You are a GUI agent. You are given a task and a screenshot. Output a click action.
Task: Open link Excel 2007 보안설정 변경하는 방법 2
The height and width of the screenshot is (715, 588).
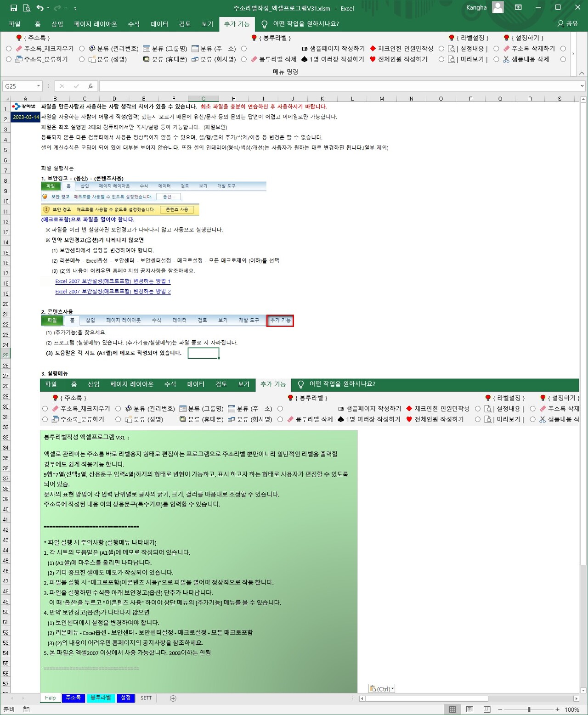tap(113, 292)
